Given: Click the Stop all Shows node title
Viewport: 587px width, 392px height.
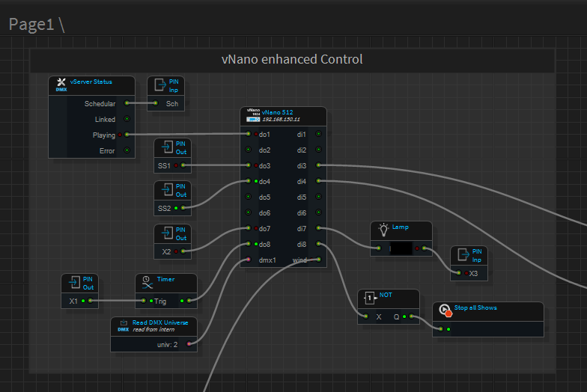Looking at the screenshot, I should pyautogui.click(x=475, y=307).
